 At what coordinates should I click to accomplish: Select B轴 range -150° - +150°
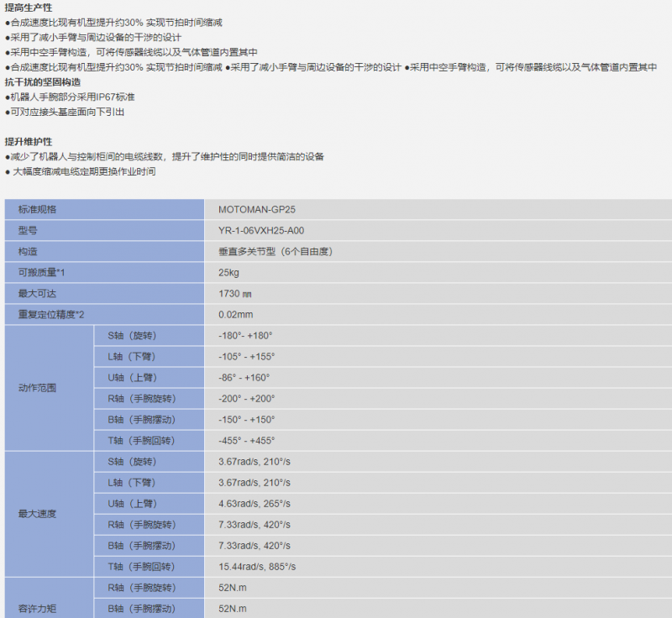pyautogui.click(x=246, y=419)
